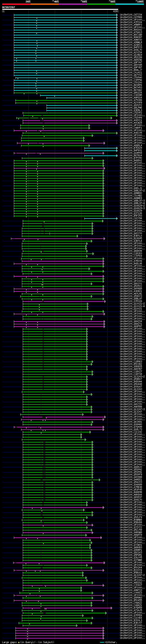Open subject UniRef100_Q9FYA7
The width and height of the screenshot is (146, 644).
(131, 63)
